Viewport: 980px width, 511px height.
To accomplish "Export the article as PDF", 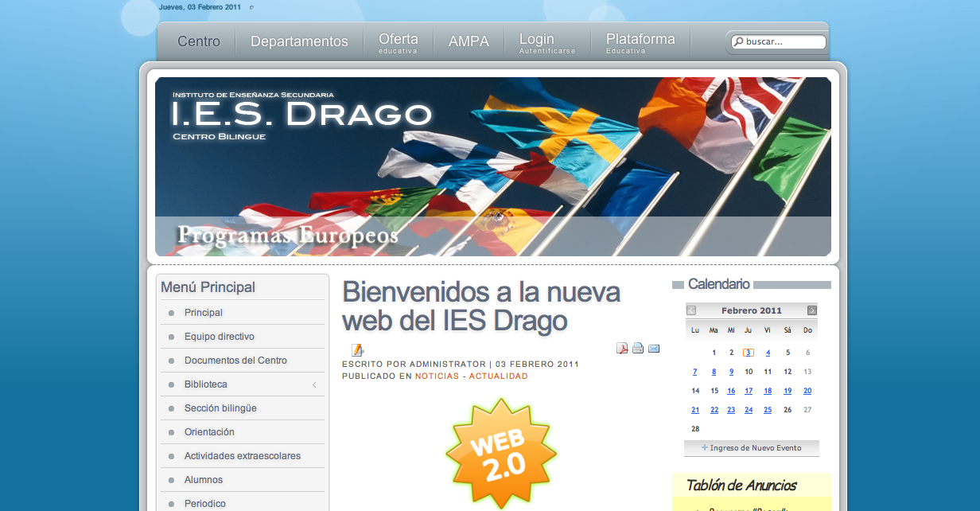I will coord(621,348).
